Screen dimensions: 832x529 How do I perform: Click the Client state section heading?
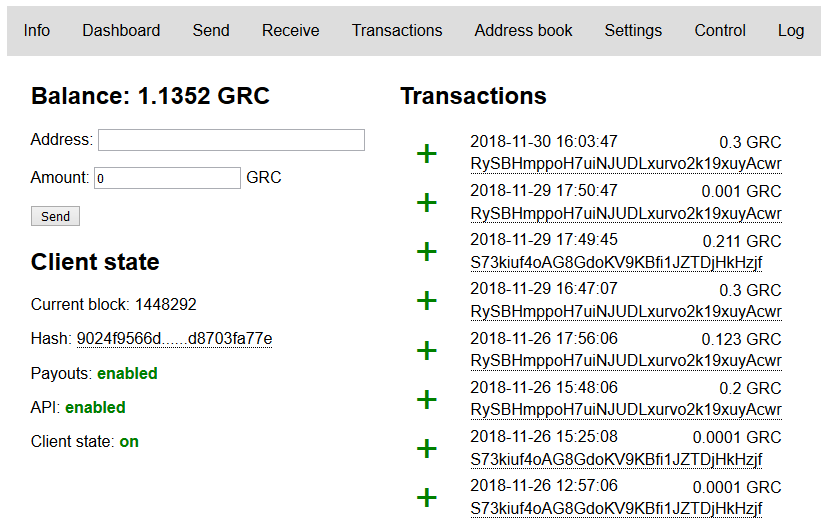[x=95, y=262]
